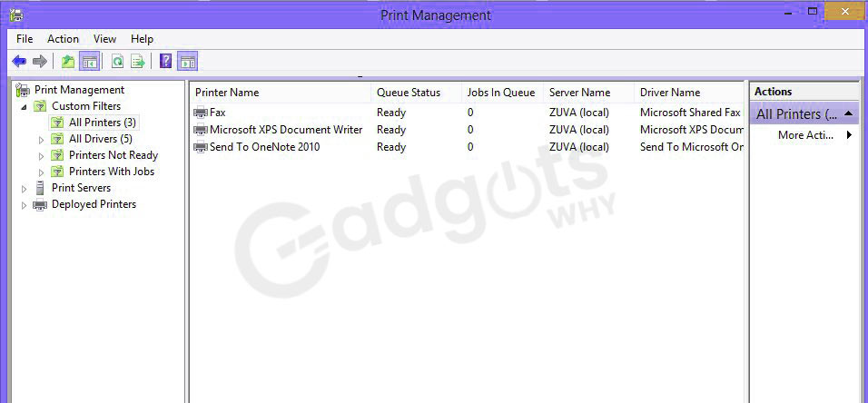Select Printers Not Ready tree item
868x403 pixels.
tap(113, 155)
